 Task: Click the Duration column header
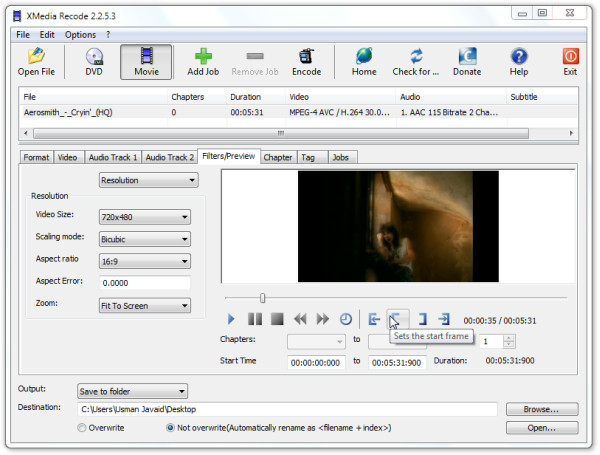(256, 97)
